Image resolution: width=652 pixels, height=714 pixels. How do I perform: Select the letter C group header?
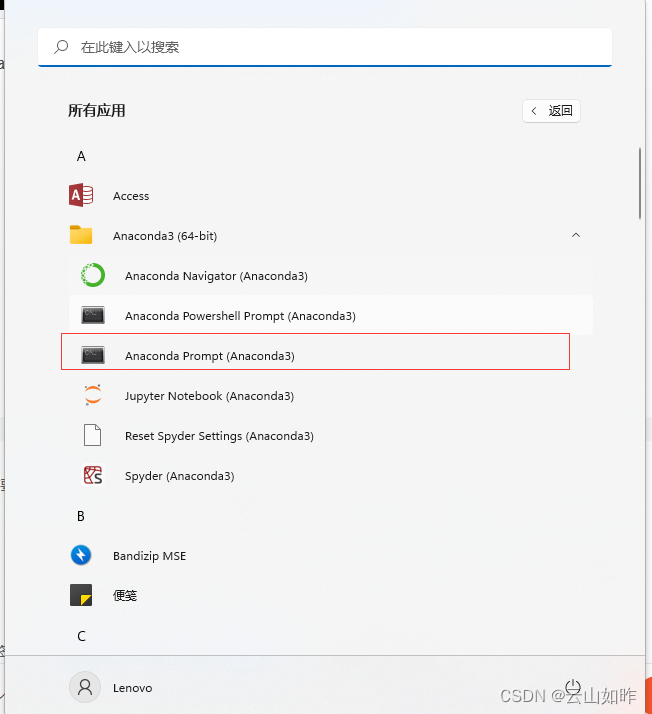pos(81,636)
